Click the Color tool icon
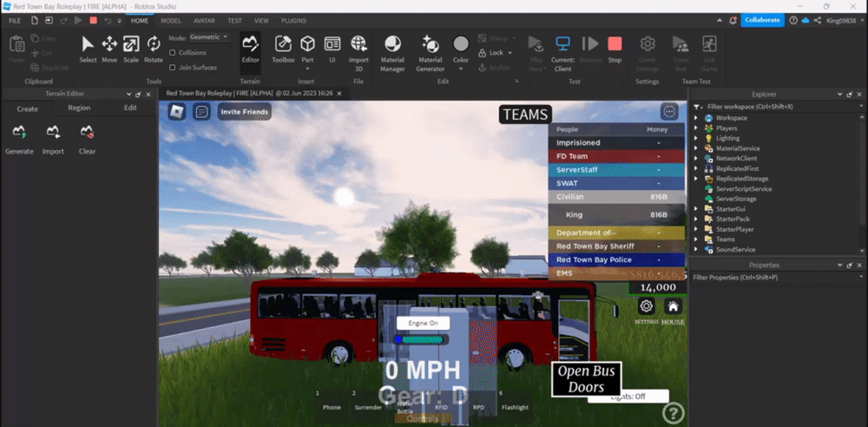This screenshot has height=427, width=868. (x=461, y=43)
